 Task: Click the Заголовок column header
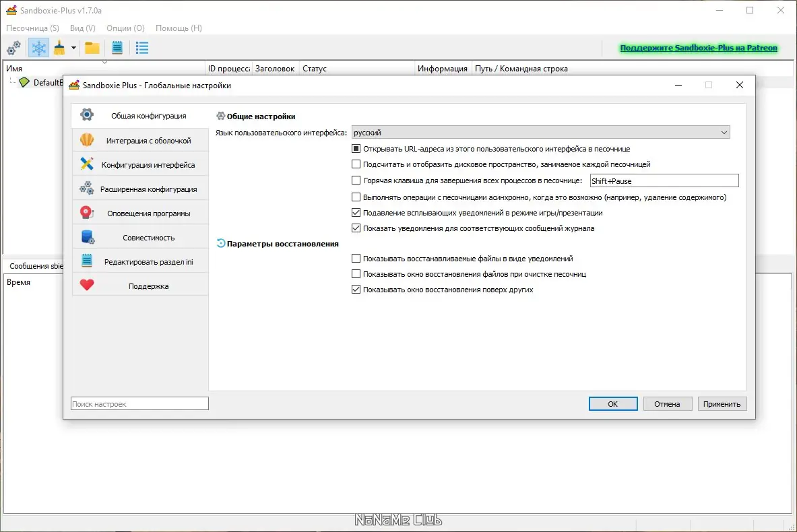(275, 69)
